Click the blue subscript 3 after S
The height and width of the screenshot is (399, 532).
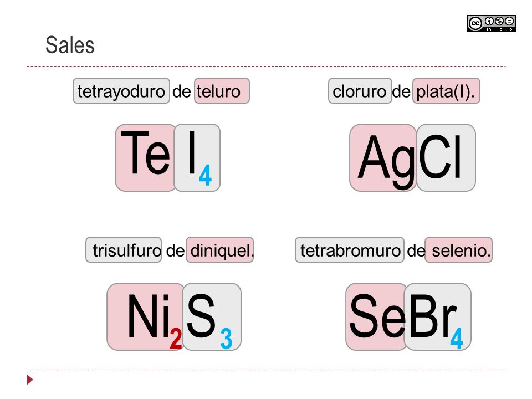tap(226, 339)
